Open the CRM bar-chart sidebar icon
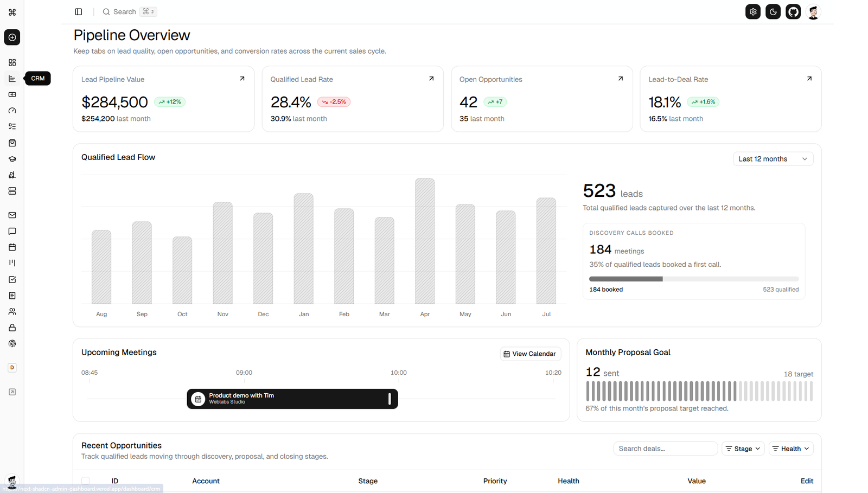 click(x=12, y=79)
